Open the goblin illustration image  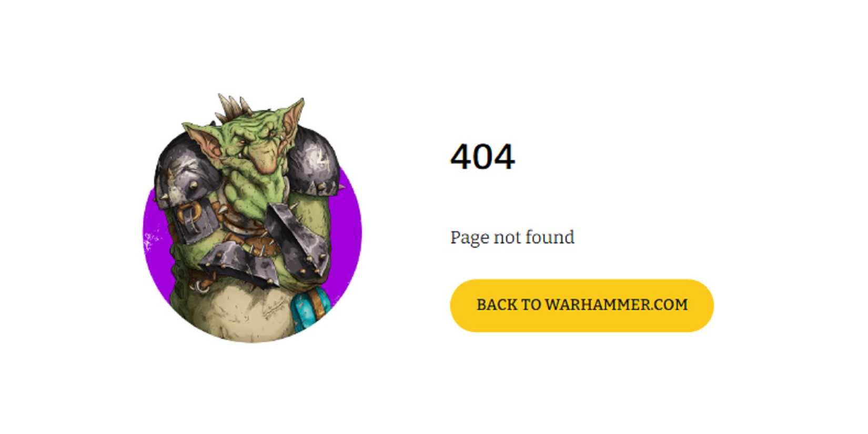pyautogui.click(x=253, y=218)
